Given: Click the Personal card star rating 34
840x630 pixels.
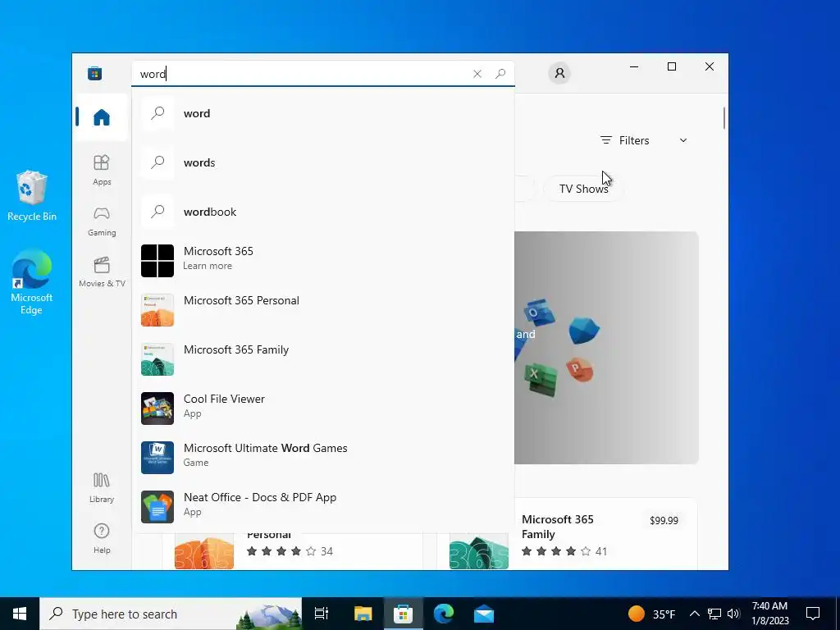Looking at the screenshot, I should pos(290,551).
